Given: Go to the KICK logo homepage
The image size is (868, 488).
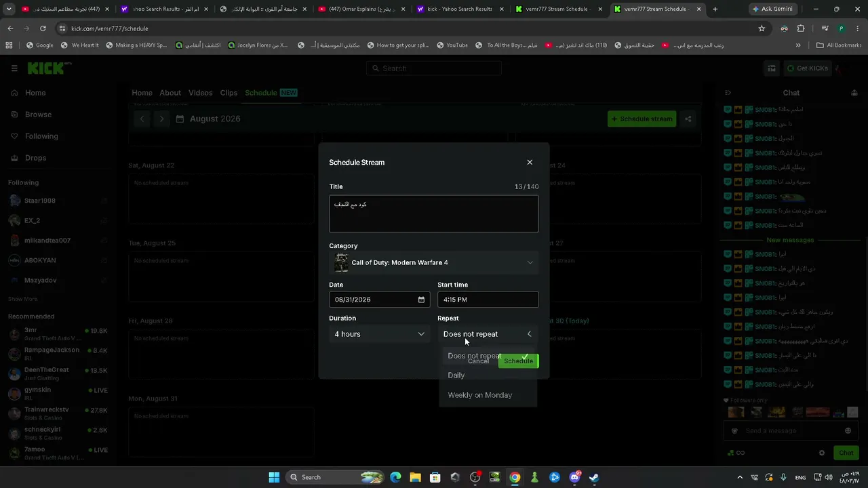Looking at the screenshot, I should [x=49, y=68].
